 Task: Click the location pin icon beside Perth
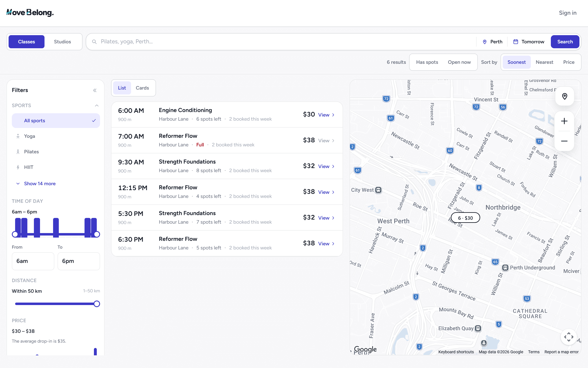484,42
